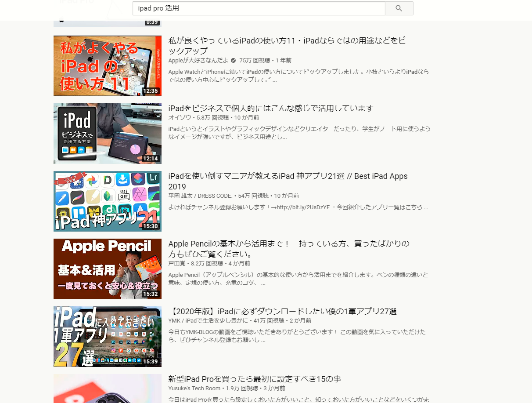Viewport: 532px width, 403px height.
Task: Click the 15:30 duration badge
Action: [151, 226]
